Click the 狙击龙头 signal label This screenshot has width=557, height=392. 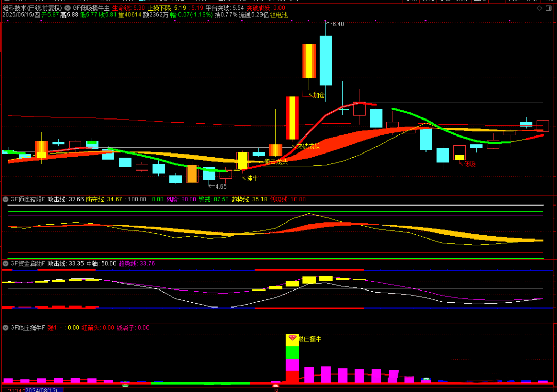276,161
